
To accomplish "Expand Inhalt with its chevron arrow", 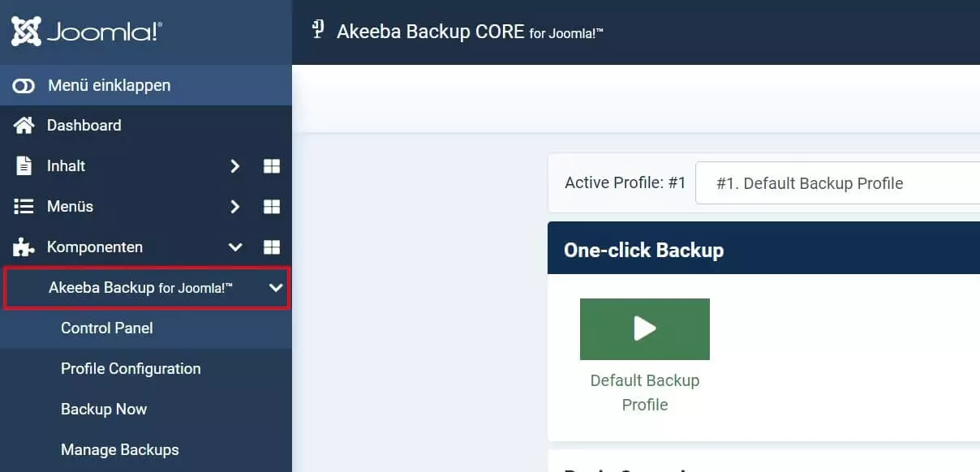I will [x=235, y=165].
